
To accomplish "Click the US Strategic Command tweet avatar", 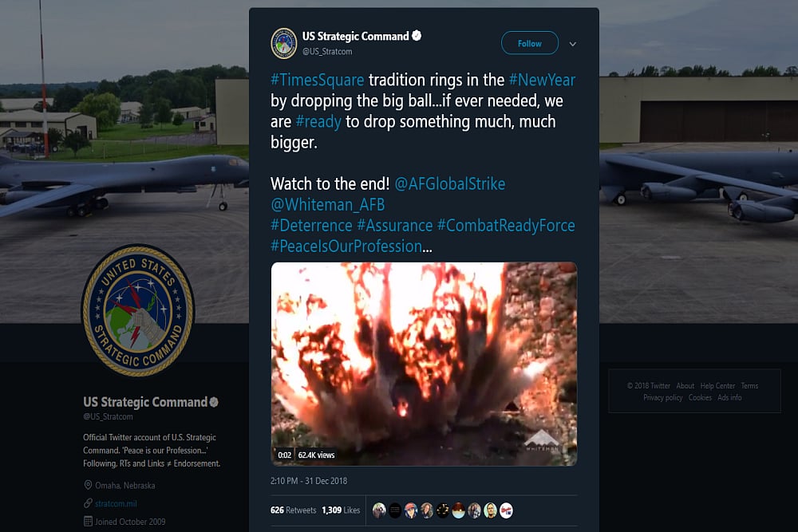I will (284, 43).
